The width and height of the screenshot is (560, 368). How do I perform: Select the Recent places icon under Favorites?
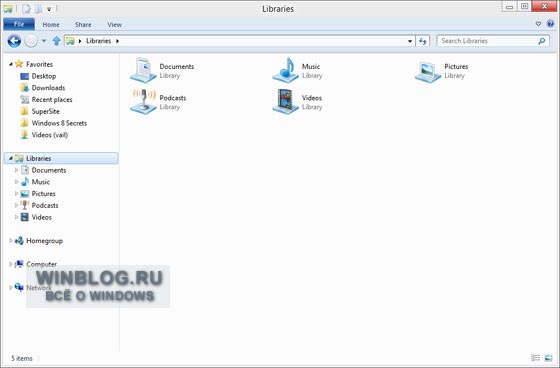(25, 99)
